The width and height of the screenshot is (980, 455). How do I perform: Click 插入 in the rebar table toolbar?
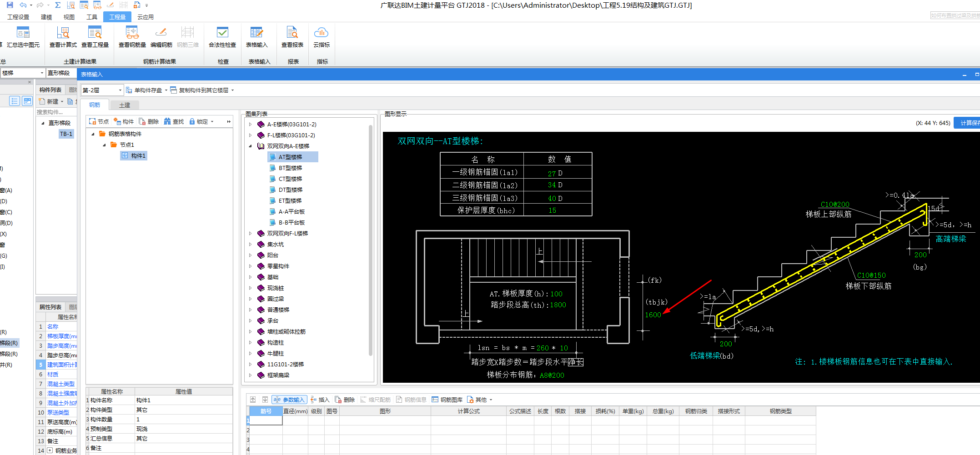point(320,400)
